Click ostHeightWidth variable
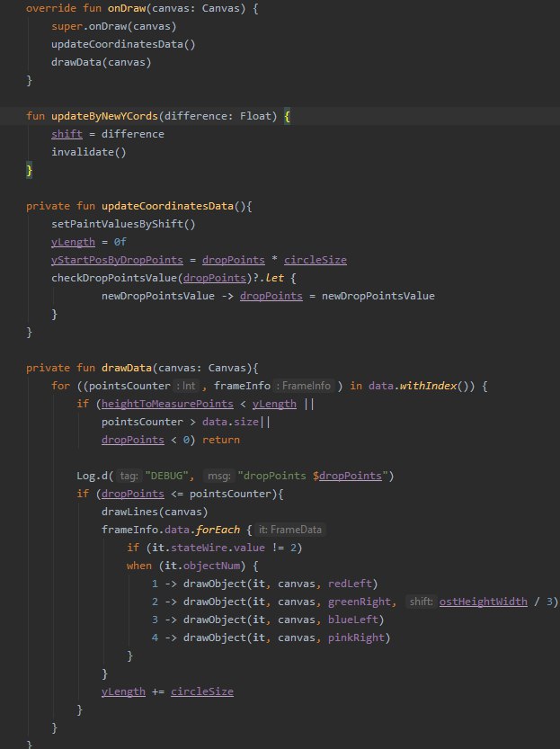 pyautogui.click(x=483, y=602)
